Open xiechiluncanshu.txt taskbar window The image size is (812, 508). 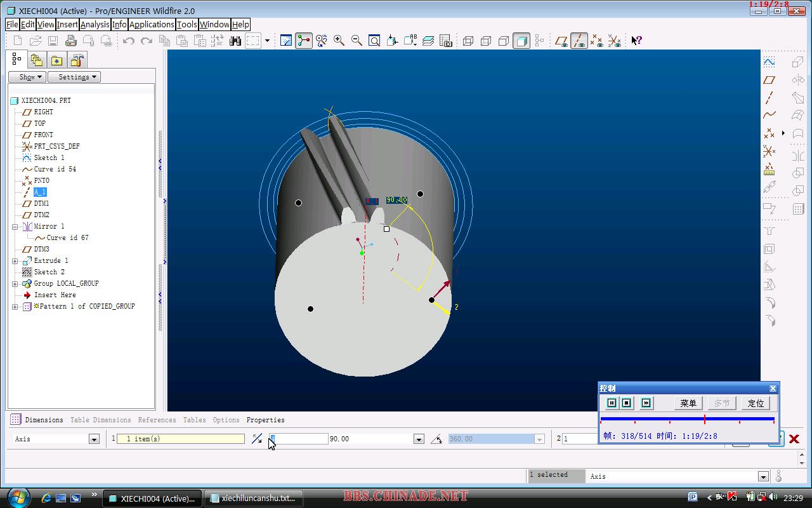click(254, 498)
